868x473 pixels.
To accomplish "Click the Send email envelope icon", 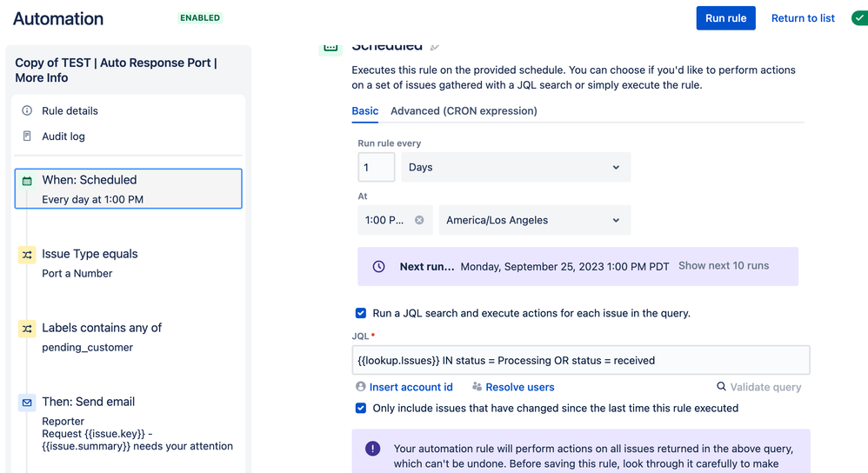I will pyautogui.click(x=27, y=403).
